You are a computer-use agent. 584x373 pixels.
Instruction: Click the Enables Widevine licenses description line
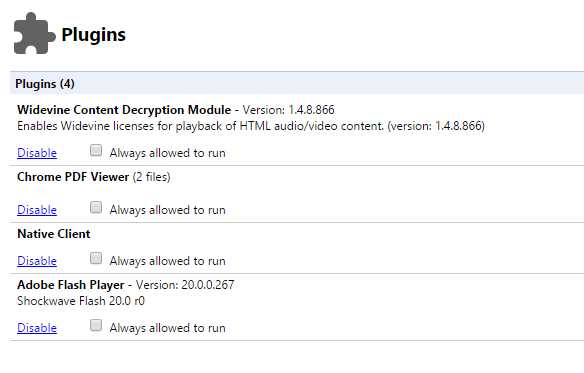pyautogui.click(x=251, y=126)
